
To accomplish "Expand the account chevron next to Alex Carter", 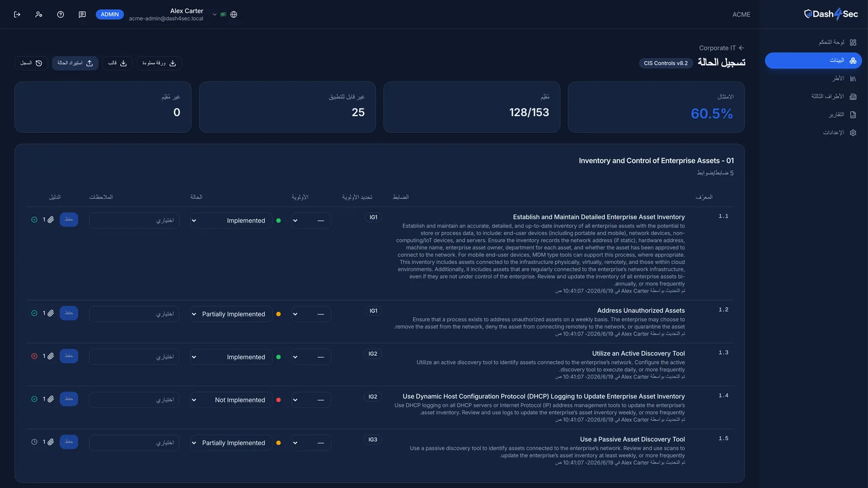I will point(215,15).
